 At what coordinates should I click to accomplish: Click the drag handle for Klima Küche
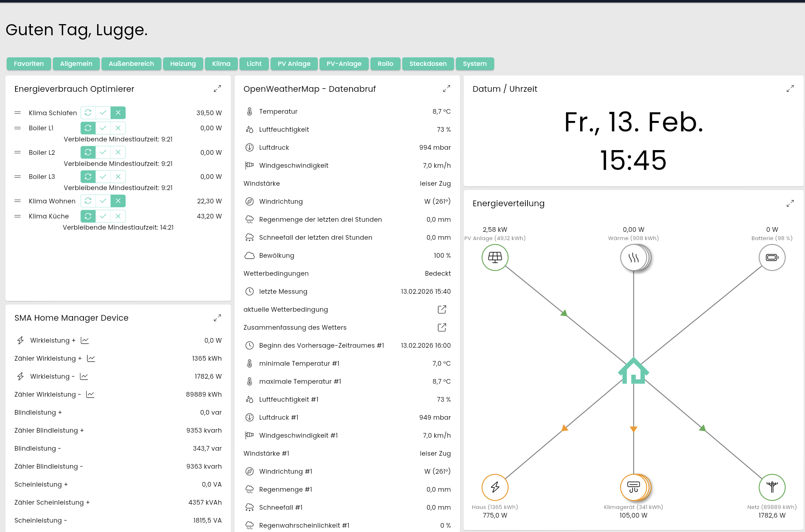click(18, 216)
